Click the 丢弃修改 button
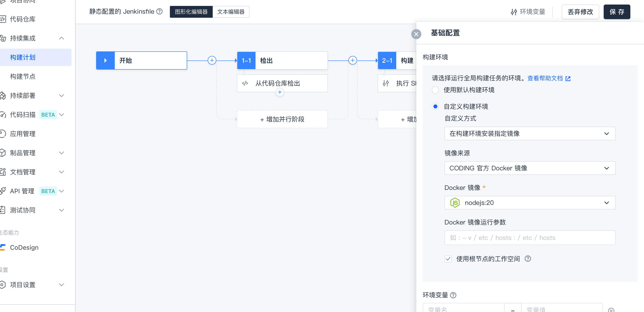 [580, 12]
